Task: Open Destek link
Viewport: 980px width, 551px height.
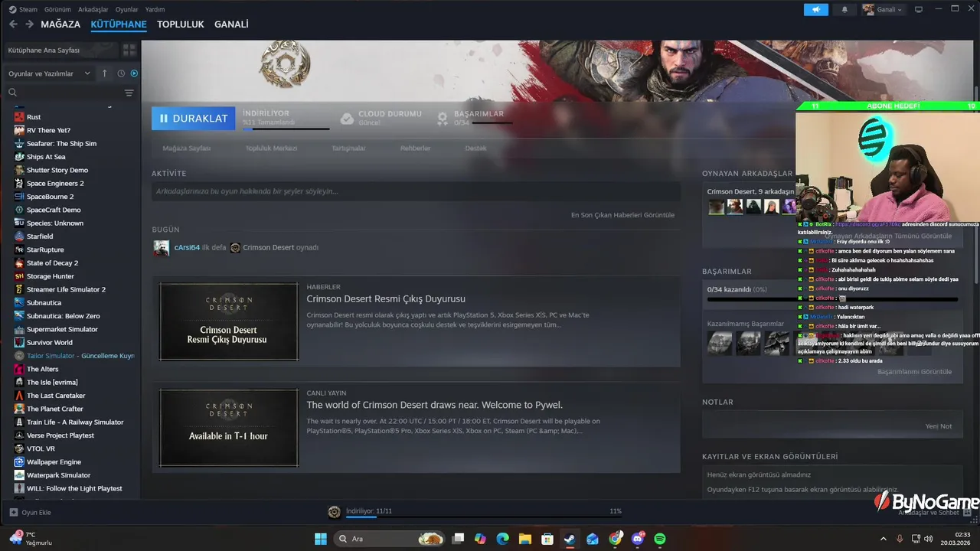Action: tap(475, 148)
